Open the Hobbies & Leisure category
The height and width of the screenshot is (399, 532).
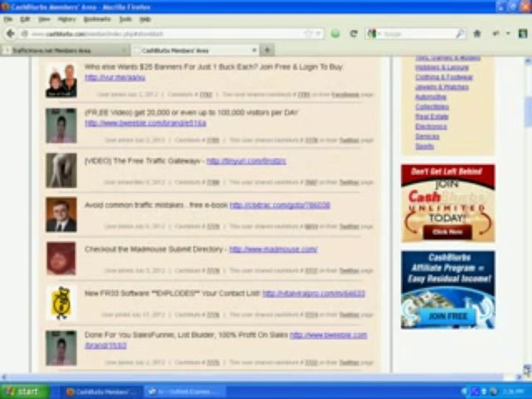pos(442,68)
